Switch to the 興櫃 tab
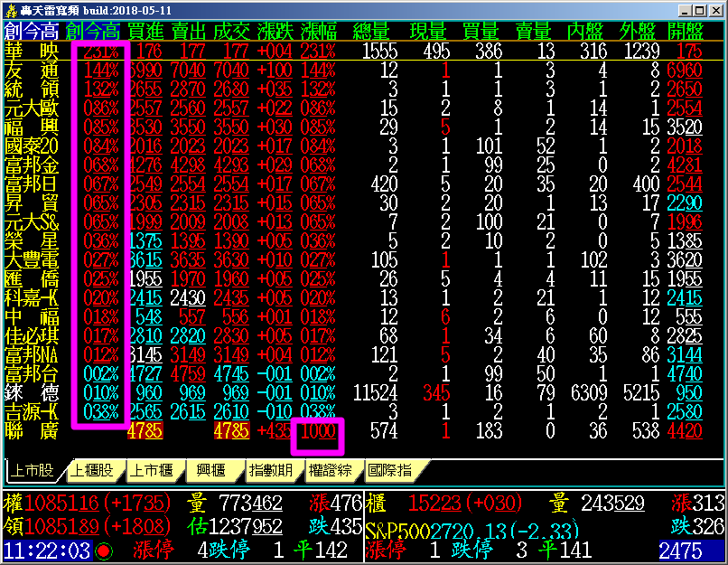The width and height of the screenshot is (728, 565). 213,471
